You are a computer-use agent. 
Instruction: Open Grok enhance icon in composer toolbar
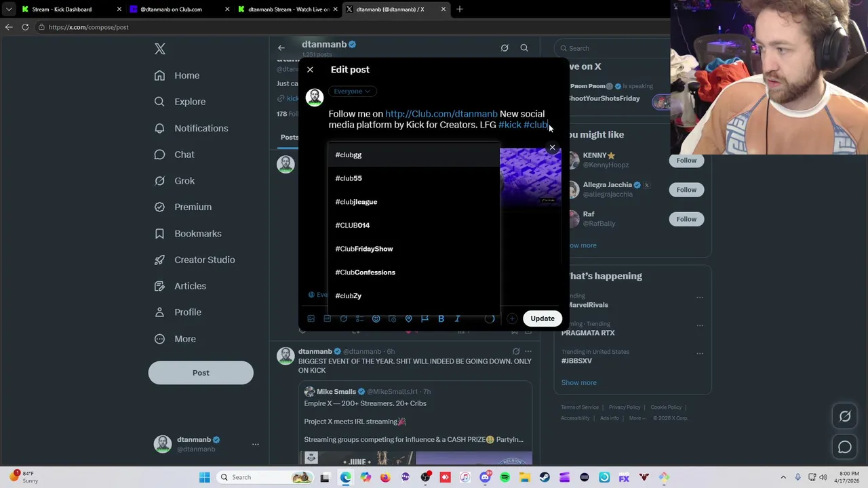point(344,319)
